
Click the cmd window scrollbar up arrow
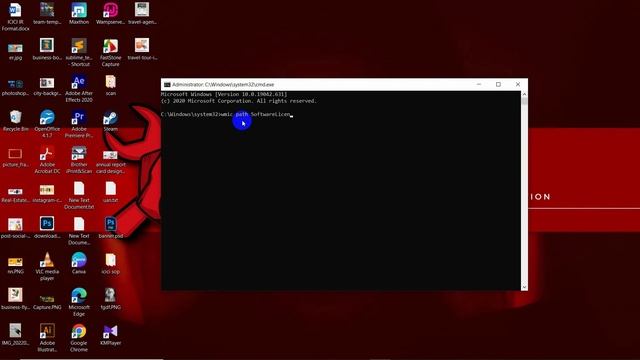[x=524, y=94]
